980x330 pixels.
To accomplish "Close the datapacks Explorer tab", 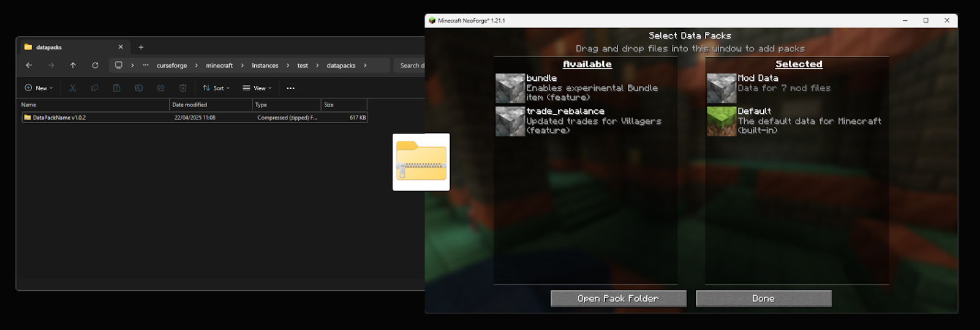I will pyautogui.click(x=121, y=47).
